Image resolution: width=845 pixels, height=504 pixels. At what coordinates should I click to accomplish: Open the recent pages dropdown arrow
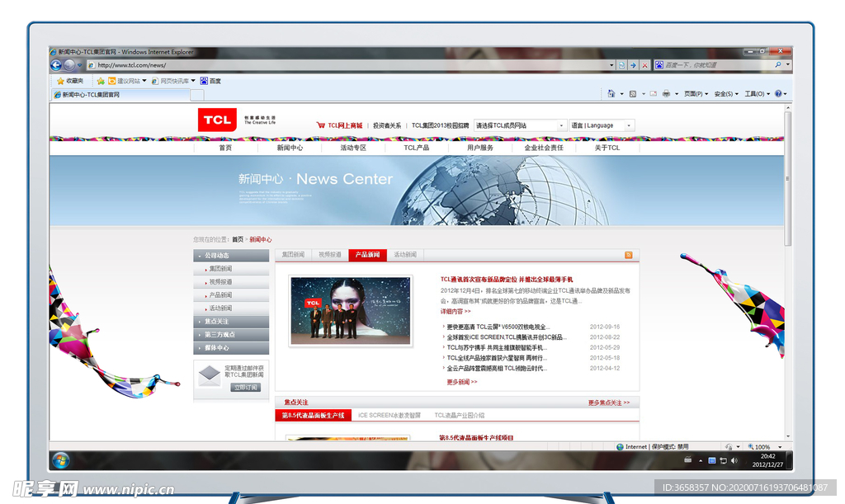tap(80, 65)
